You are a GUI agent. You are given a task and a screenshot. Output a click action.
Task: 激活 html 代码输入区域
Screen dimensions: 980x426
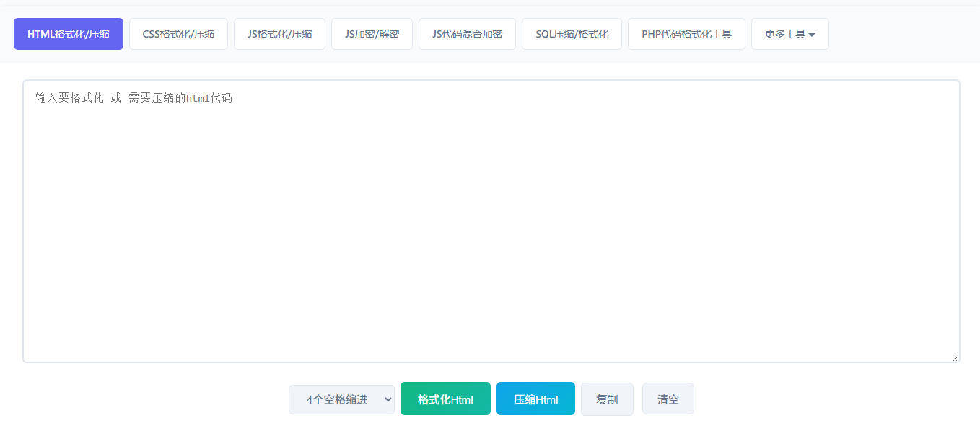pyautogui.click(x=491, y=217)
